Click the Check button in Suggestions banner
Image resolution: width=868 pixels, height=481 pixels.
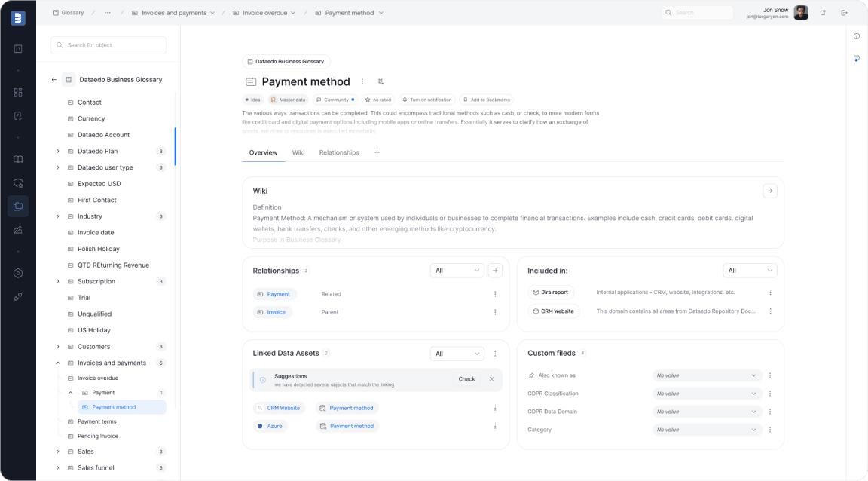point(466,379)
